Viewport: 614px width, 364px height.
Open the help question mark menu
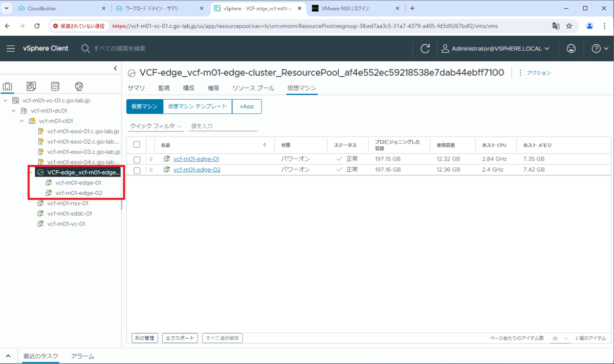click(x=600, y=49)
